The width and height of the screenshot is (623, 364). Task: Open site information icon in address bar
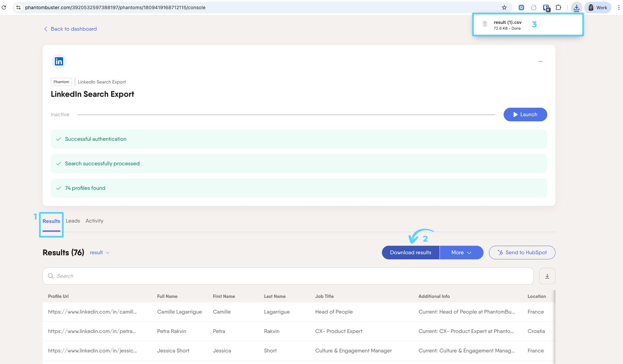18,7
